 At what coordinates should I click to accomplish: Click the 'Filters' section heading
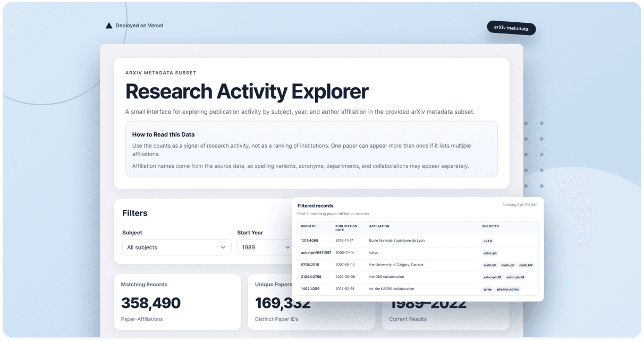pos(135,213)
